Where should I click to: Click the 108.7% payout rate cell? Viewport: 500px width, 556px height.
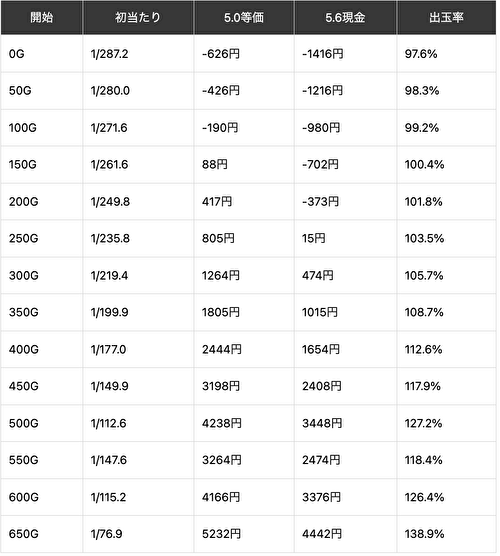[446, 312]
